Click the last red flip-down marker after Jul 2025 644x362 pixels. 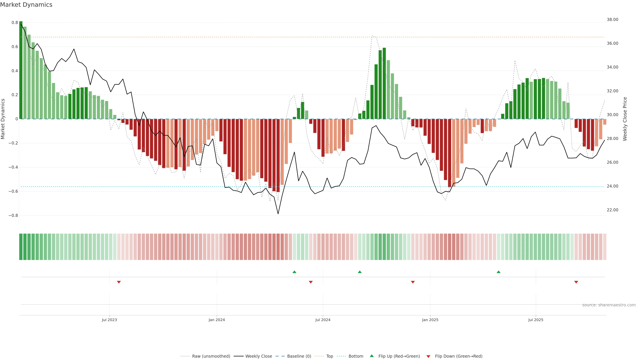(x=576, y=282)
